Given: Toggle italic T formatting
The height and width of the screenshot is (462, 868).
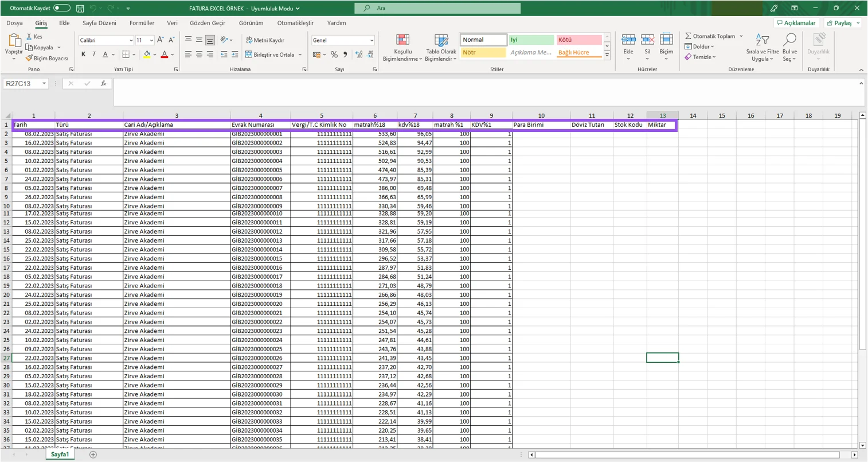Looking at the screenshot, I should click(94, 55).
